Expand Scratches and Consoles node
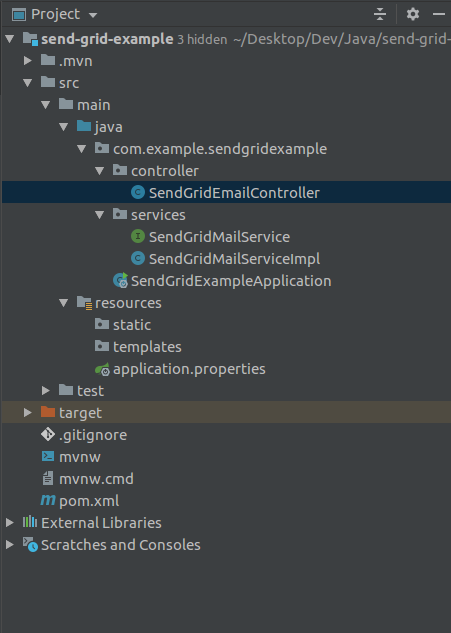 coord(10,545)
